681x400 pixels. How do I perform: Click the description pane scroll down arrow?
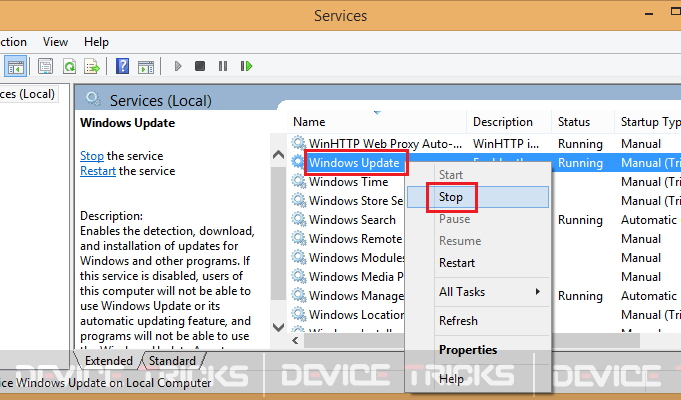click(x=278, y=327)
